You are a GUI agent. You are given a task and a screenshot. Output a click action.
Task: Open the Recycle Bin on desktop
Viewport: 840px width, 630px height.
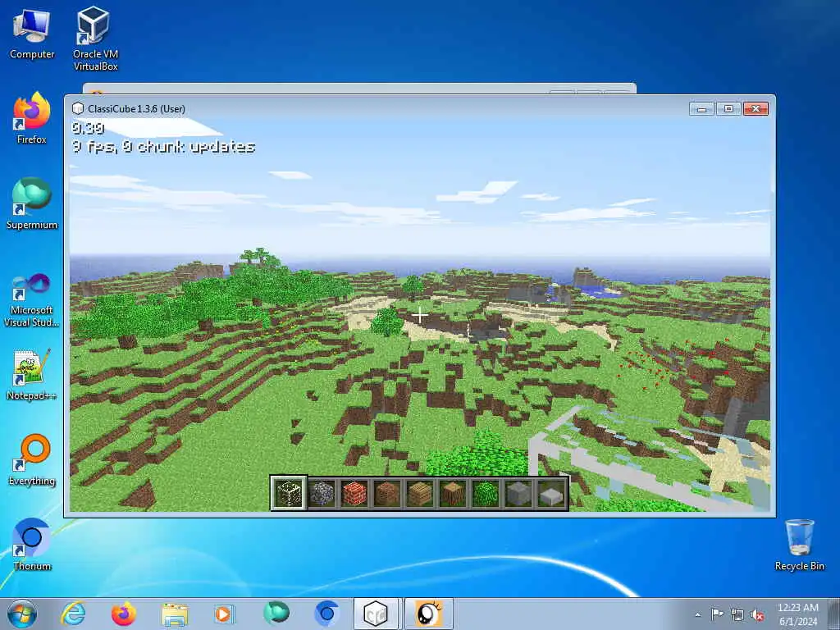[x=799, y=545]
